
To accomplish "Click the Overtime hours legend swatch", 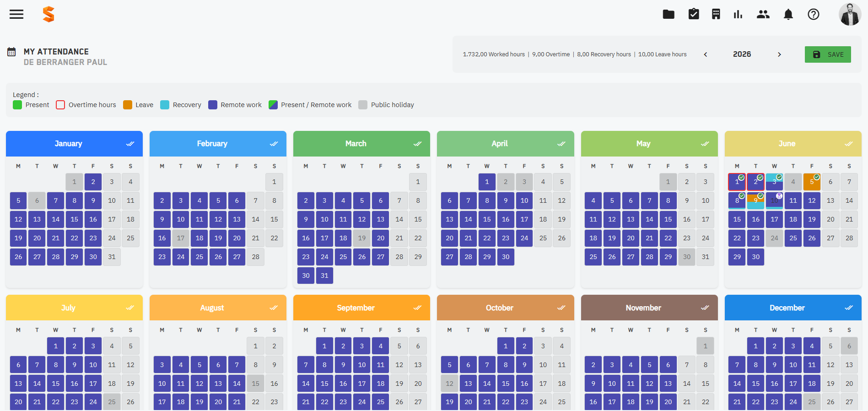I will pos(60,105).
